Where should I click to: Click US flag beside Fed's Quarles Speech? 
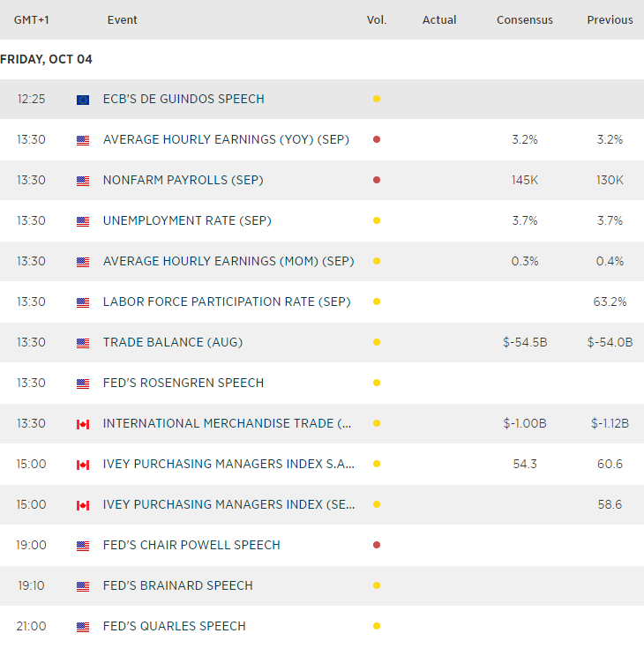[x=83, y=627]
